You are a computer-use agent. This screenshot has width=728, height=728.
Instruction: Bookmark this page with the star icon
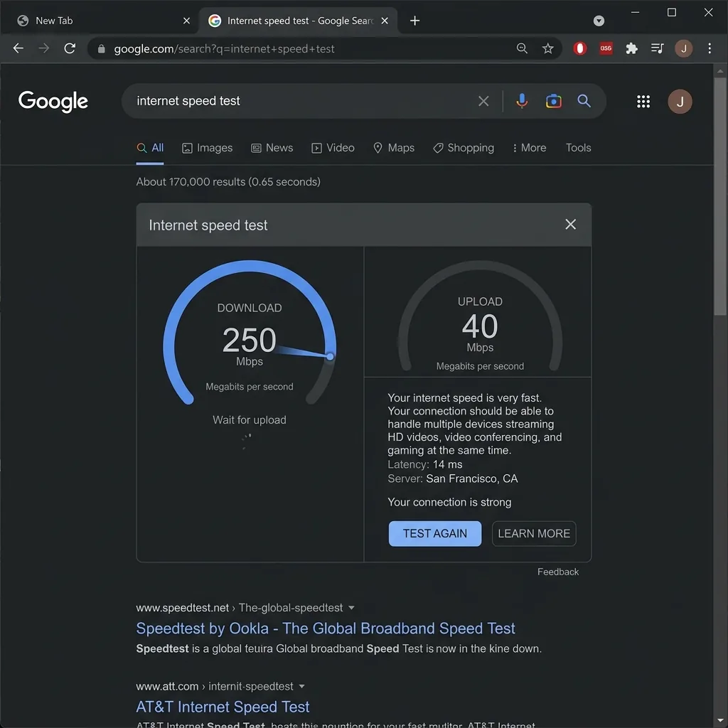548,48
